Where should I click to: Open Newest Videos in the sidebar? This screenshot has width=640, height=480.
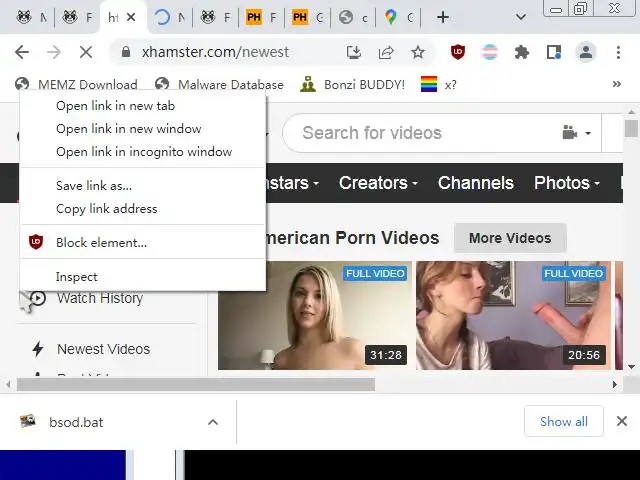click(104, 349)
